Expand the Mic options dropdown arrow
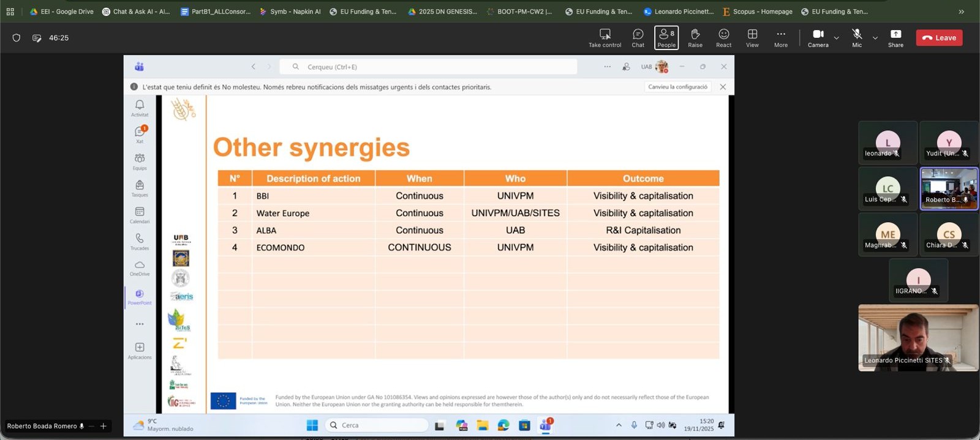Image resolution: width=980 pixels, height=440 pixels. pos(875,38)
